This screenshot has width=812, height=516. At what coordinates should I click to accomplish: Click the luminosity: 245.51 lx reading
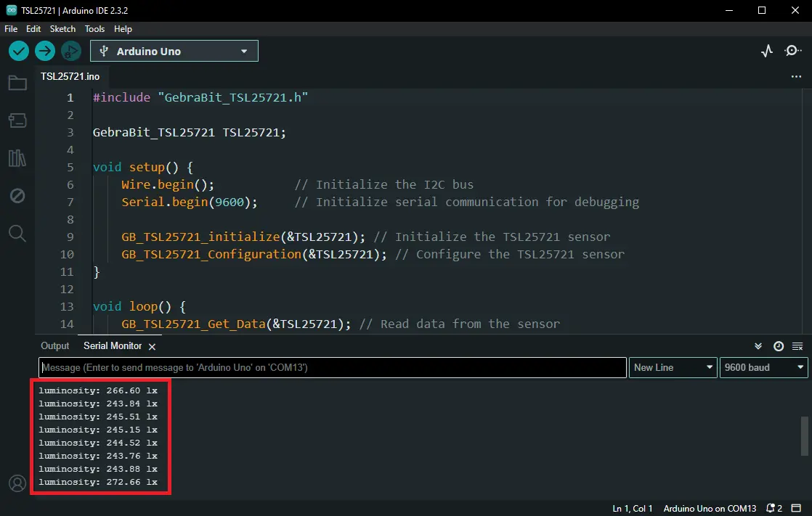tap(98, 417)
